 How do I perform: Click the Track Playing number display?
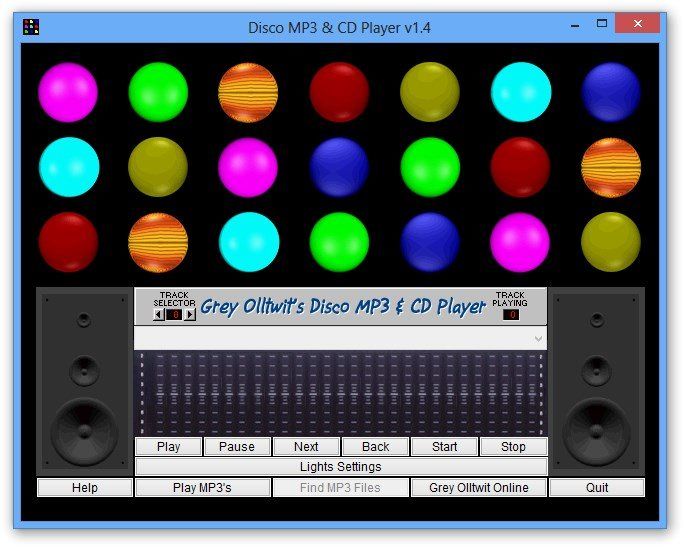click(511, 314)
